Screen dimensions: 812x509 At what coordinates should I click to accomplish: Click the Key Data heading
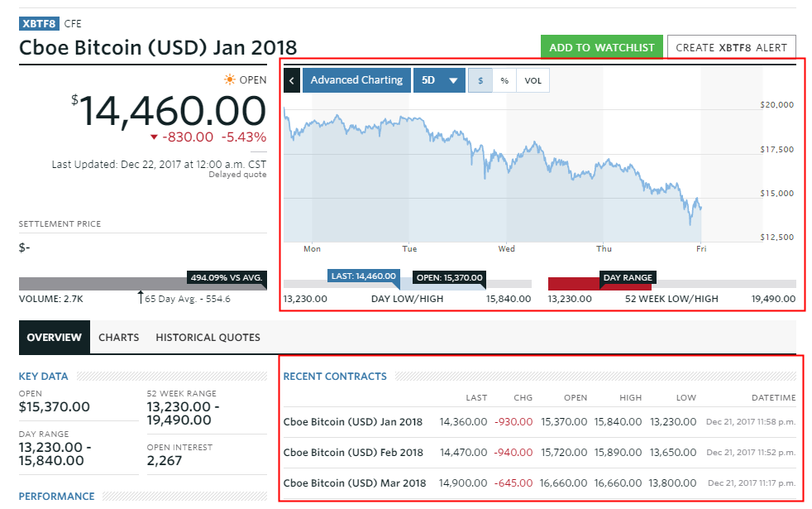click(44, 377)
